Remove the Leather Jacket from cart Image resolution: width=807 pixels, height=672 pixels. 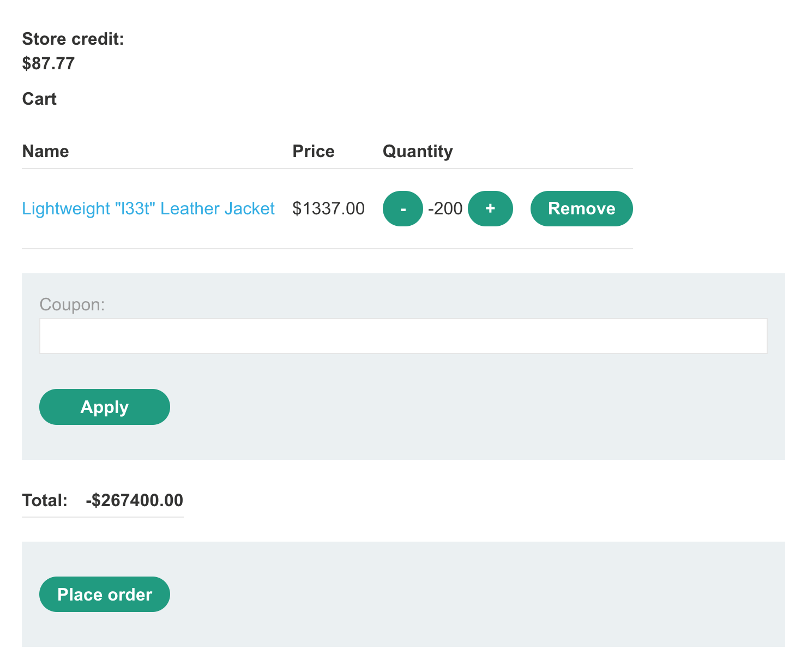click(x=581, y=208)
